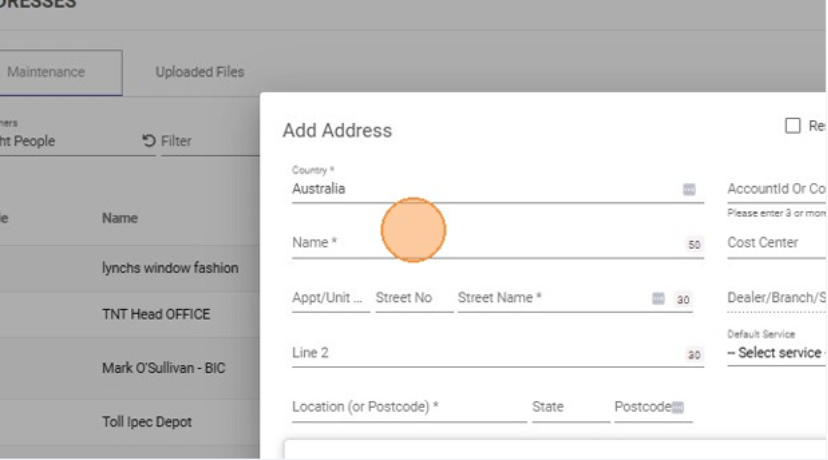Image resolution: width=828 pixels, height=460 pixels.
Task: Click the autofill icon in Street Name field
Action: 658,298
